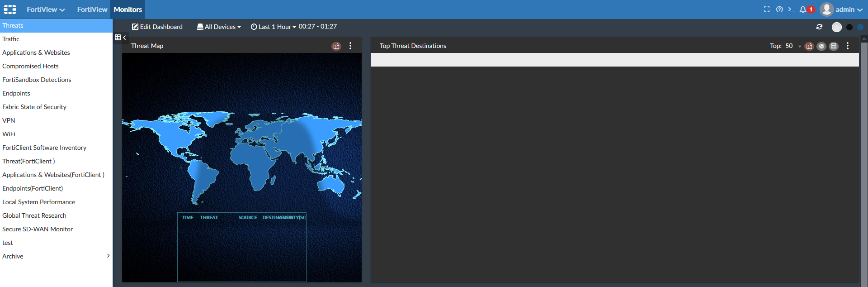Image resolution: width=868 pixels, height=287 pixels.
Task: Open Traffic in the sidebar
Action: (x=56, y=39)
